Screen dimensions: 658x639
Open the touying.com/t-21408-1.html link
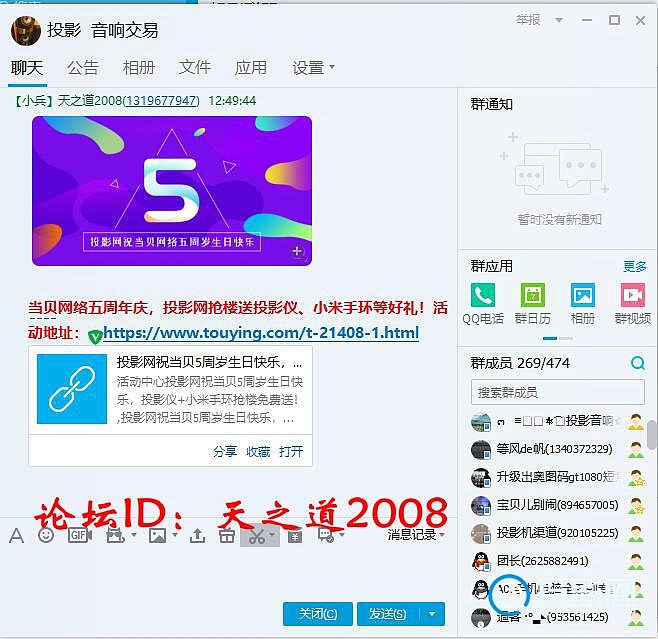coord(261,333)
